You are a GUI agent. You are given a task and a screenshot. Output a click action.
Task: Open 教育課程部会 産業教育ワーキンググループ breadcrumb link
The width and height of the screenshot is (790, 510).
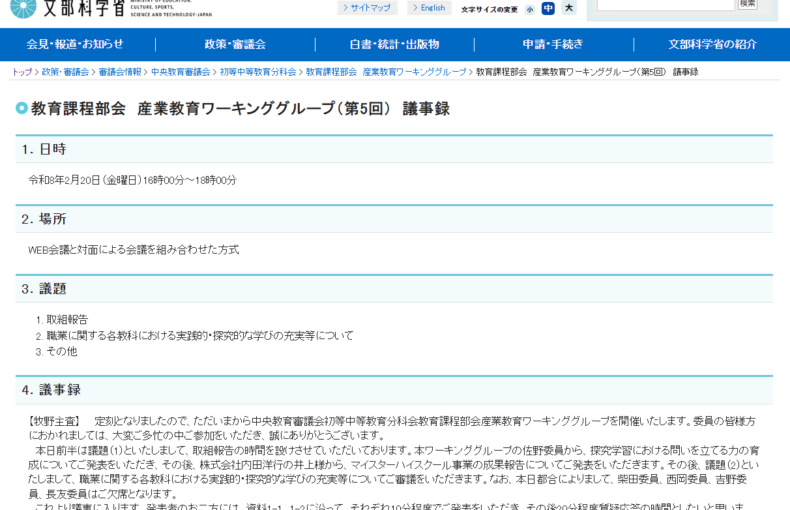(386, 72)
